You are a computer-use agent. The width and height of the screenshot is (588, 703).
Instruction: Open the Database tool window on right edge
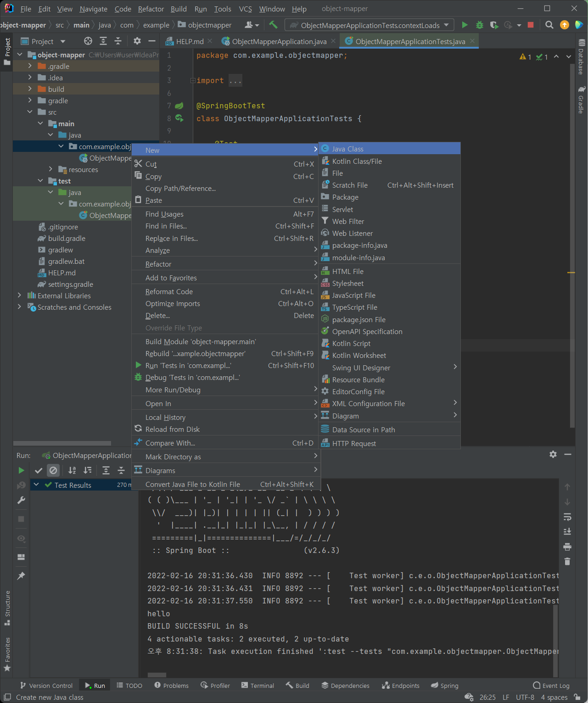[x=582, y=57]
